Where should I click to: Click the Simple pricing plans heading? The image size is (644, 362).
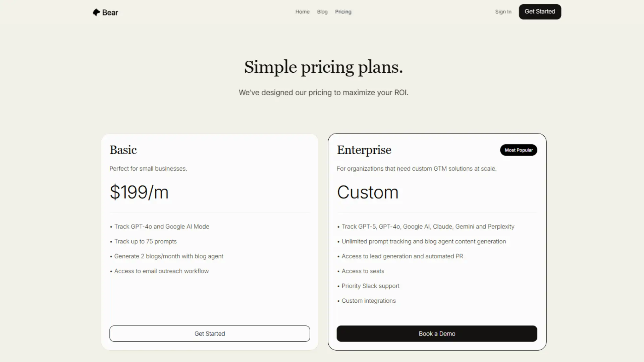(323, 67)
